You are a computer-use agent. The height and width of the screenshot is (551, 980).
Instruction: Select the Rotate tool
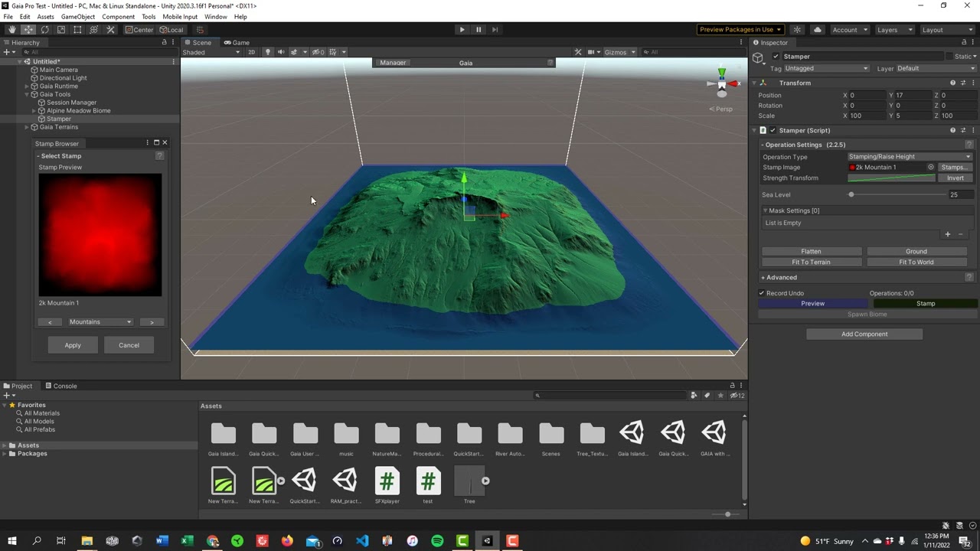[x=44, y=30]
